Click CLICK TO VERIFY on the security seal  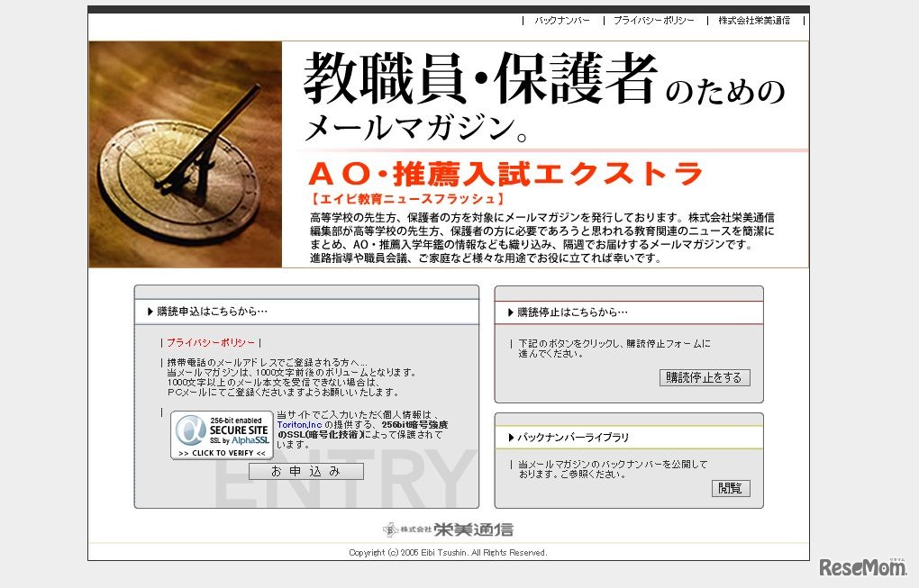click(221, 453)
